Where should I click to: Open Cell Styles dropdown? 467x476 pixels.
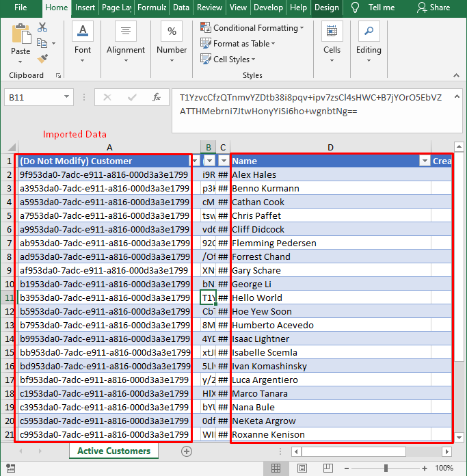point(228,59)
